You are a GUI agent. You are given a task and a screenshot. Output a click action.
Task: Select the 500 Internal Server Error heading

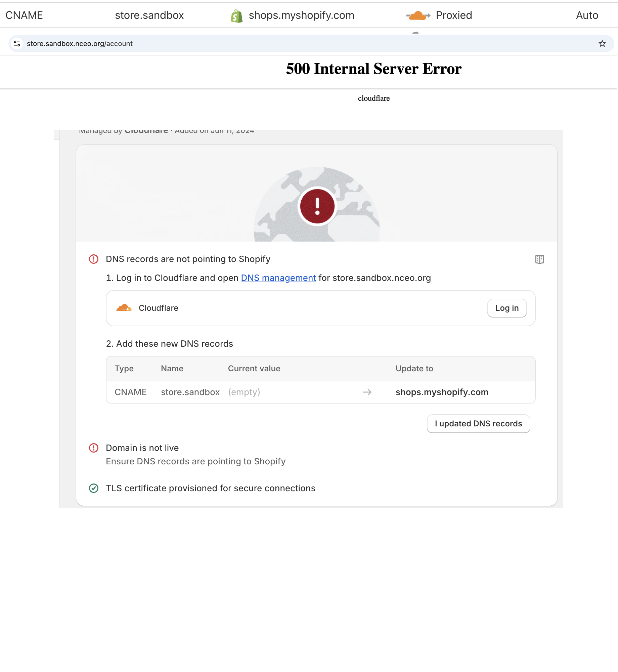pos(374,69)
